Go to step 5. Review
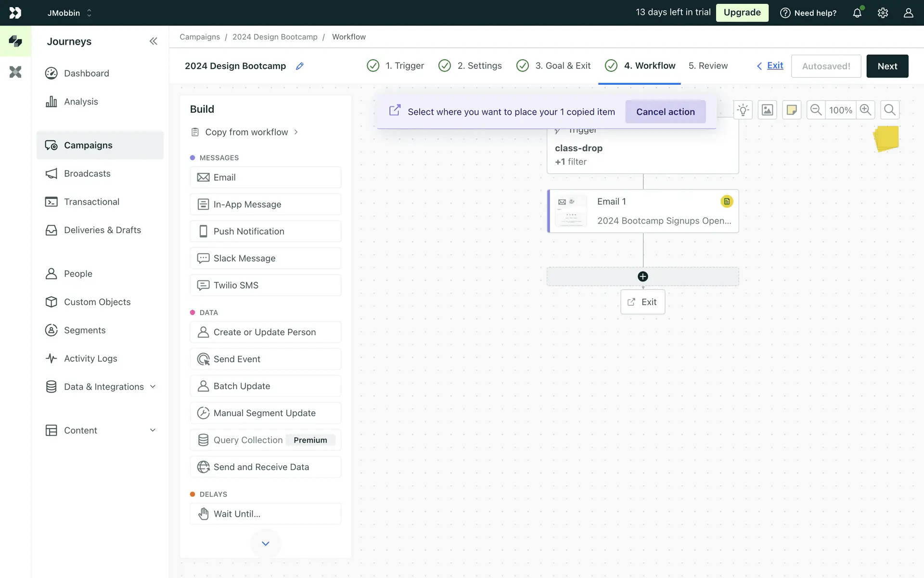Image resolution: width=924 pixels, height=578 pixels. (x=708, y=66)
